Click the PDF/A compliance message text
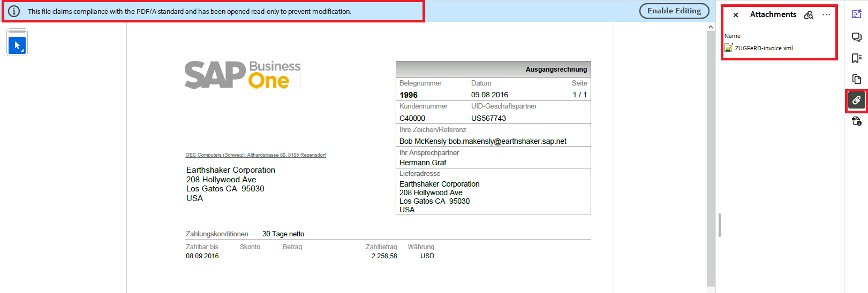 pos(190,11)
